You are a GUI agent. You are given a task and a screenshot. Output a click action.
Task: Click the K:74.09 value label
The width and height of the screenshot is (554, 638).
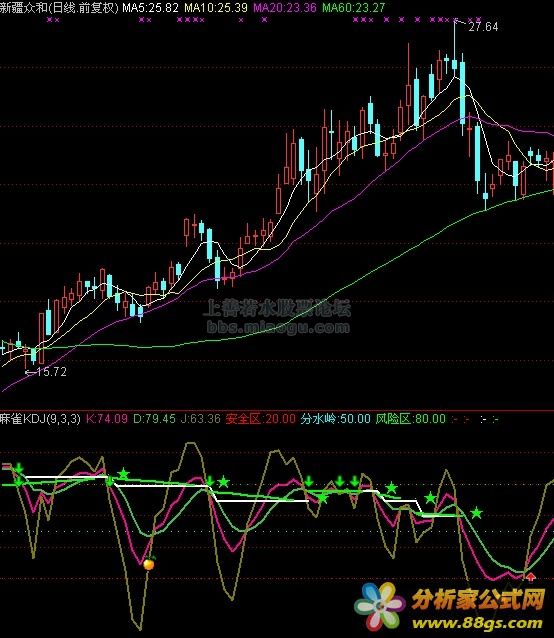(107, 419)
